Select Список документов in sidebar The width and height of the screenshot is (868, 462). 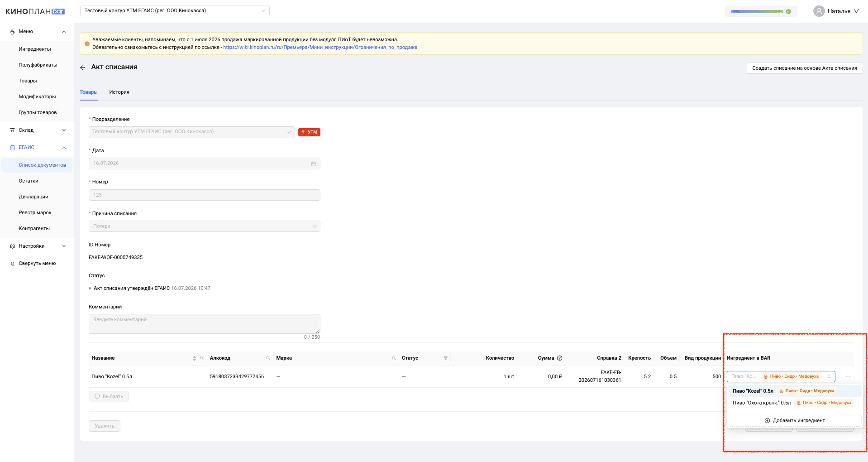[x=37, y=165]
